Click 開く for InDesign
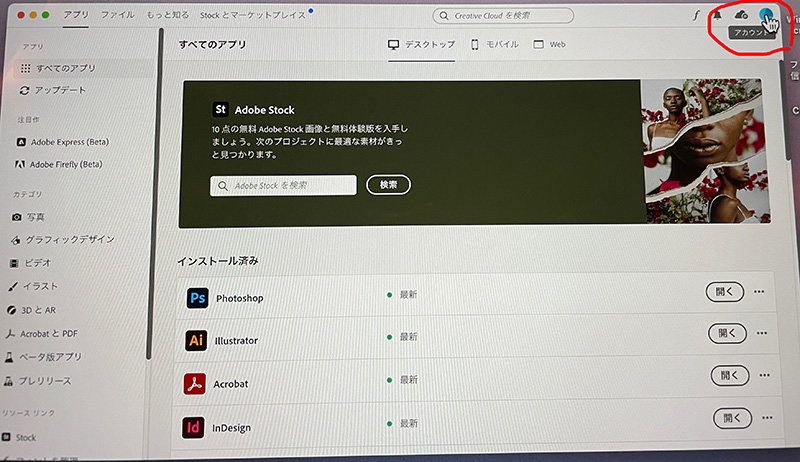800x462 pixels. pos(732,418)
